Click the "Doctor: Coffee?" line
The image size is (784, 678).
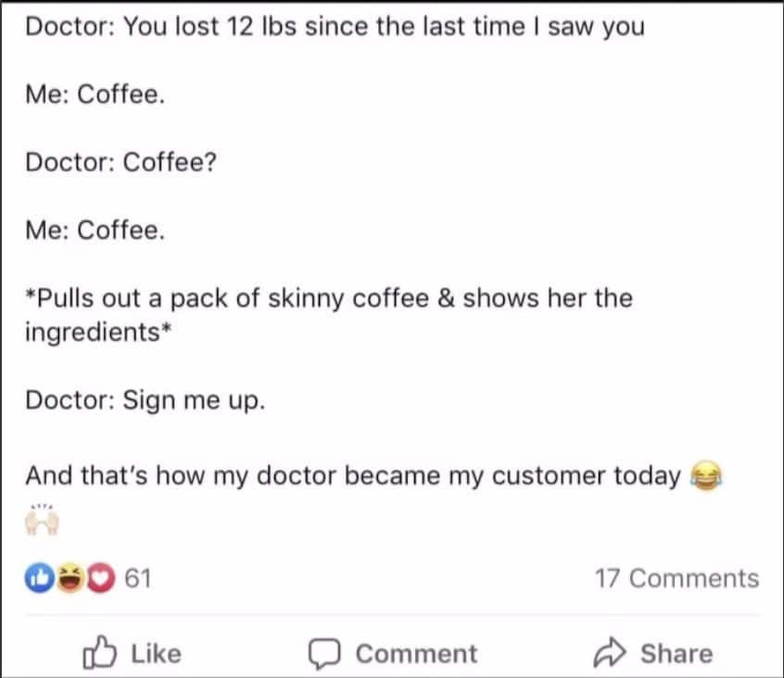click(121, 162)
